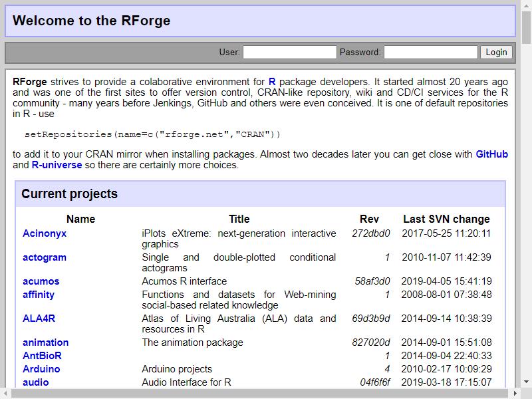Screen dimensions: 532x399
Task: Click the Password input field
Action: click(x=431, y=53)
